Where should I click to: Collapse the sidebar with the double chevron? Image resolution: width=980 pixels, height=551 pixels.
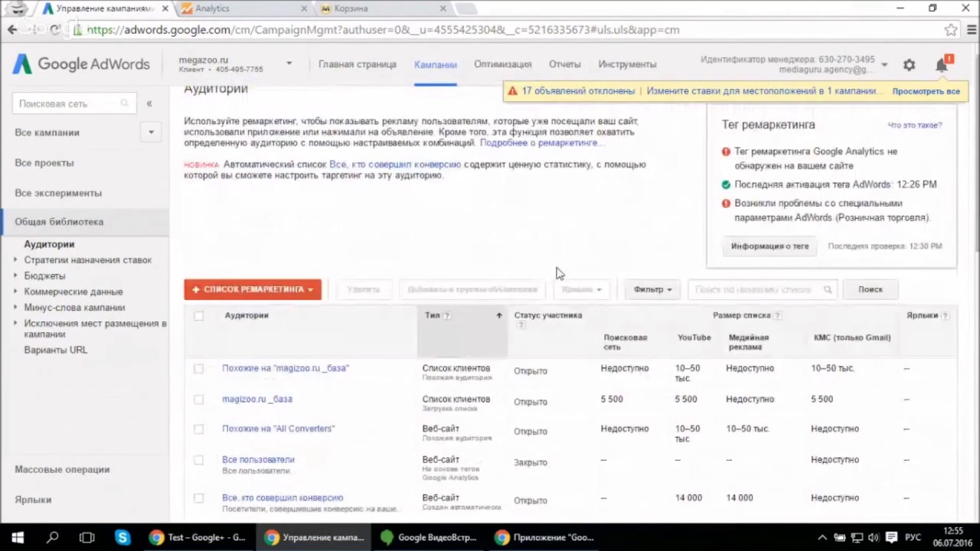(x=149, y=103)
